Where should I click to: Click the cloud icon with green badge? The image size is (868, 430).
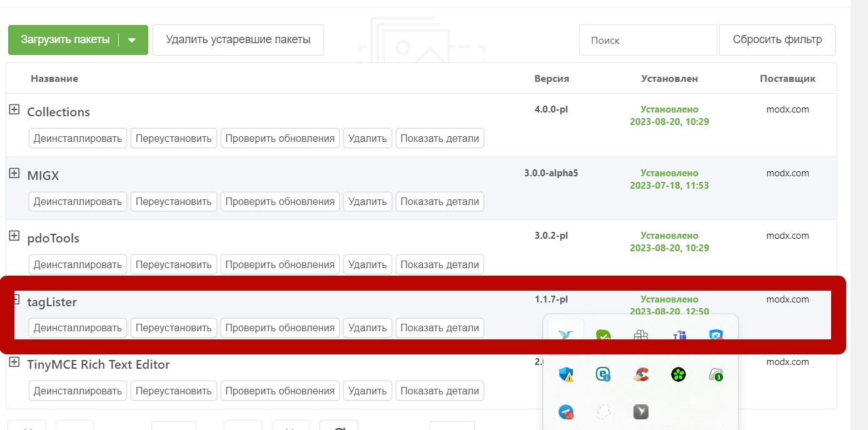[x=716, y=374]
